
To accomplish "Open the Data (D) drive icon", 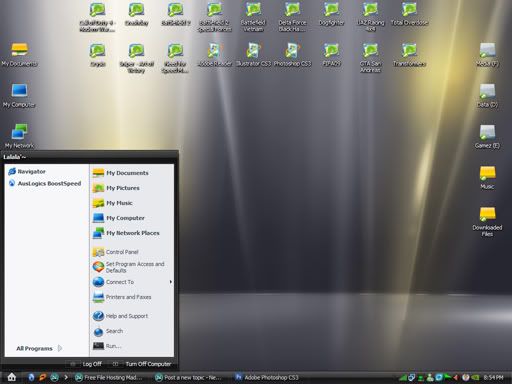I will click(x=487, y=96).
